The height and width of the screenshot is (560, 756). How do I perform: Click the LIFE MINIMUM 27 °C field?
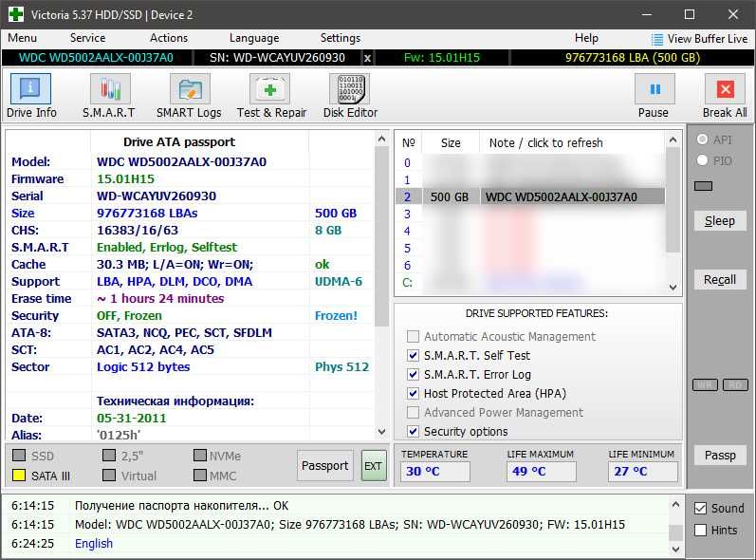tap(643, 471)
